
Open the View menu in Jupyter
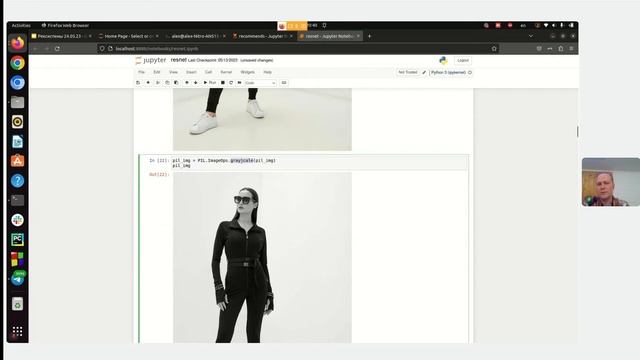173,72
